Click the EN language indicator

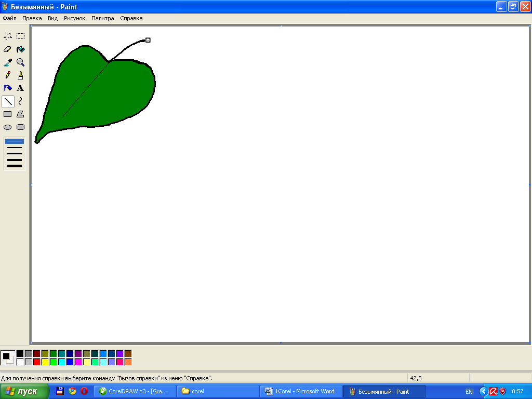click(469, 392)
